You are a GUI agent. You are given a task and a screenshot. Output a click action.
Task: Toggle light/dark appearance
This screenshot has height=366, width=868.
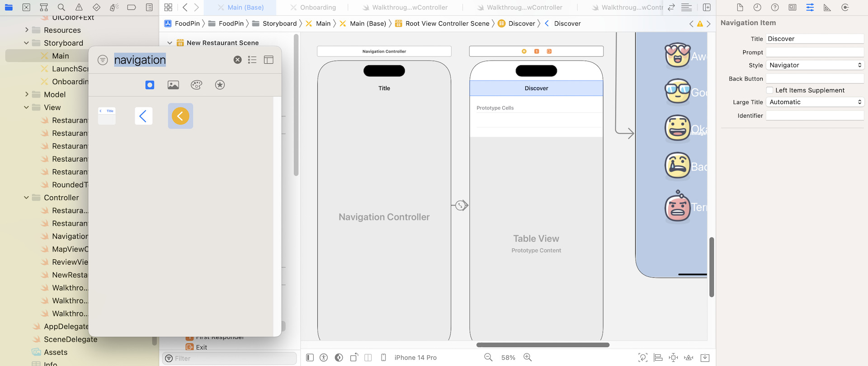(339, 357)
